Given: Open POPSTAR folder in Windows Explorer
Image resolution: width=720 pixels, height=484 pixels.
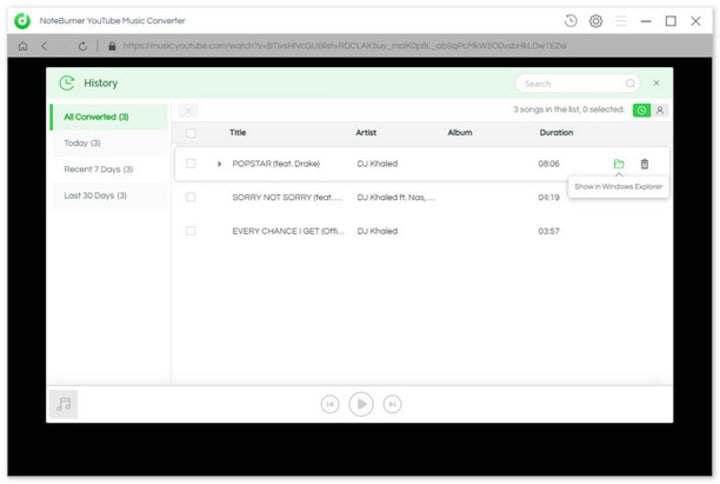Looking at the screenshot, I should pos(619,164).
